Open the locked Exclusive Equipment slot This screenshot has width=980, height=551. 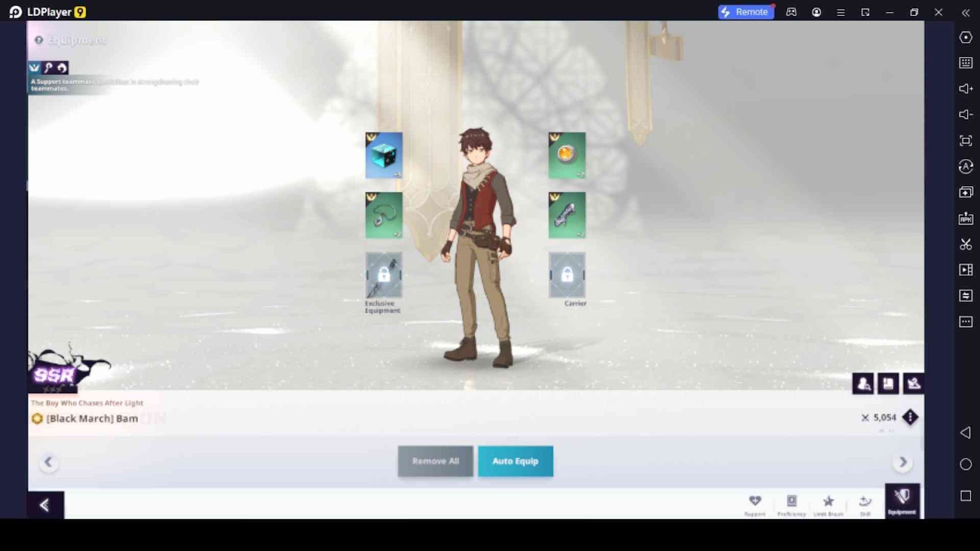[x=384, y=275]
